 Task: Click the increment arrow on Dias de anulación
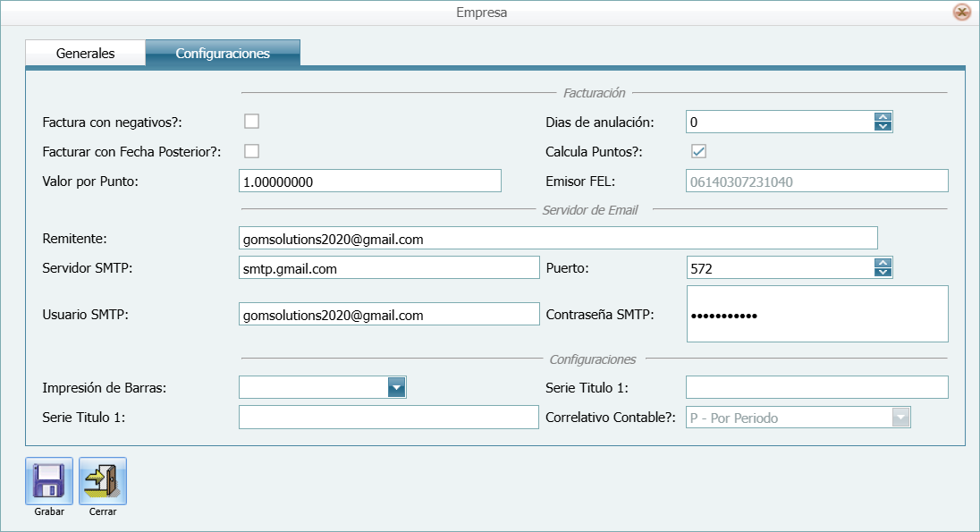pos(883,116)
